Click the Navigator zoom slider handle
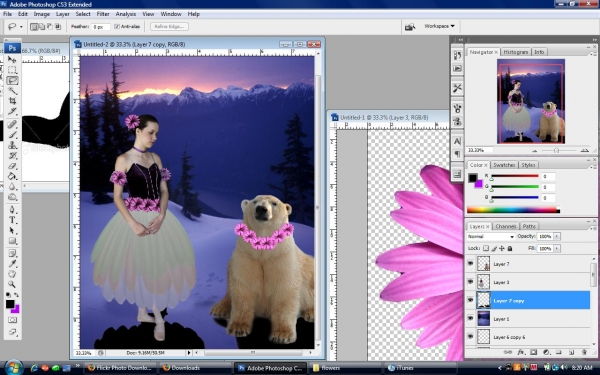This screenshot has height=375, width=600. 556,150
